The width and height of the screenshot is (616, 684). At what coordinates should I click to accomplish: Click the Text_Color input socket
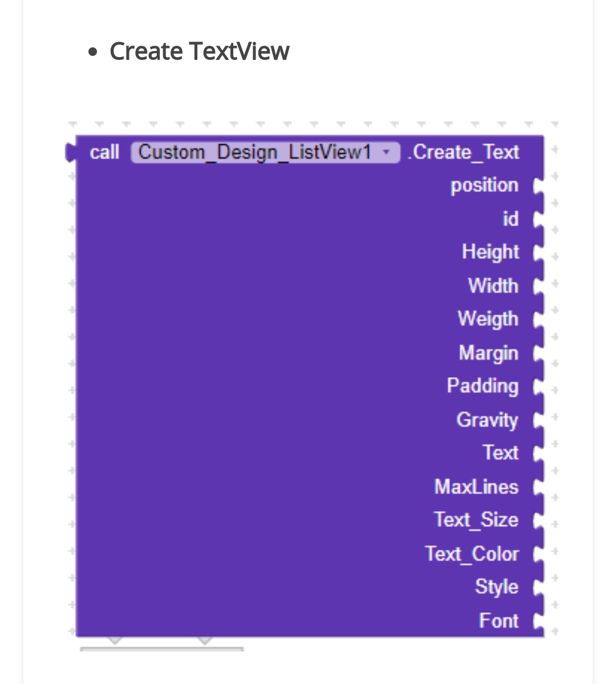tap(537, 555)
